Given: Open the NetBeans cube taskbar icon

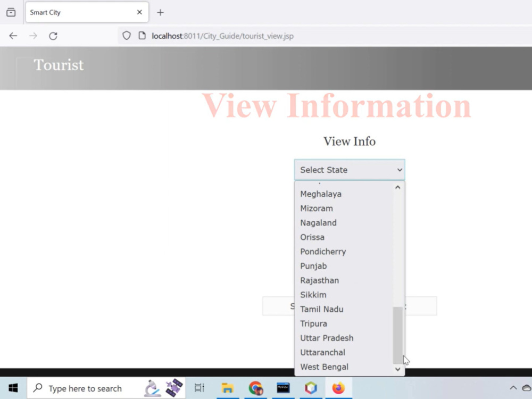Looking at the screenshot, I should pyautogui.click(x=311, y=388).
